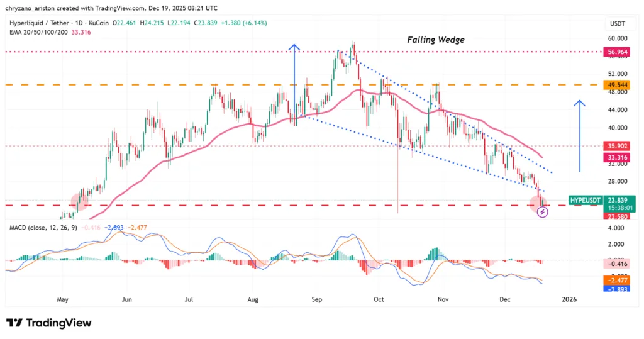The image size is (644, 339).
Task: Click the pink highlight circle near May
Action: coord(80,201)
